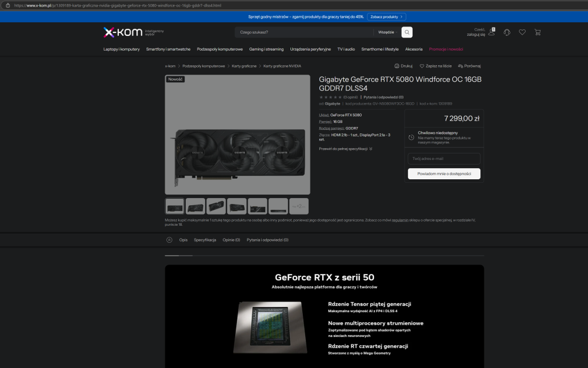The height and width of the screenshot is (368, 588).
Task: Click the scroll-to-top arrow beside Opis
Action: coord(169,240)
